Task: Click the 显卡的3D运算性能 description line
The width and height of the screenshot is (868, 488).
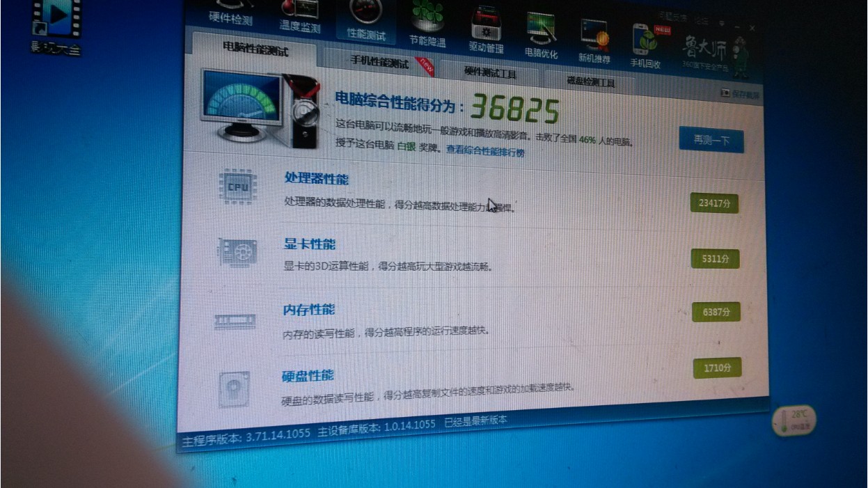Action: click(387, 265)
